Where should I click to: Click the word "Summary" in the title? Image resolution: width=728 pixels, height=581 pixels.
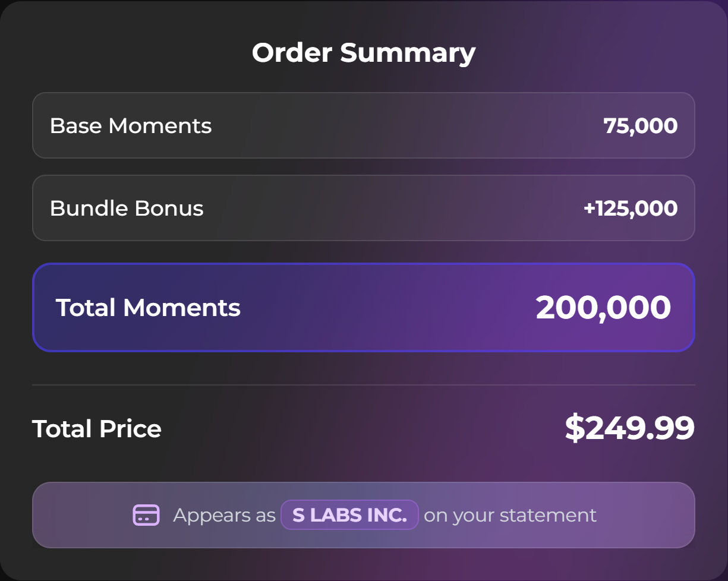(x=408, y=53)
